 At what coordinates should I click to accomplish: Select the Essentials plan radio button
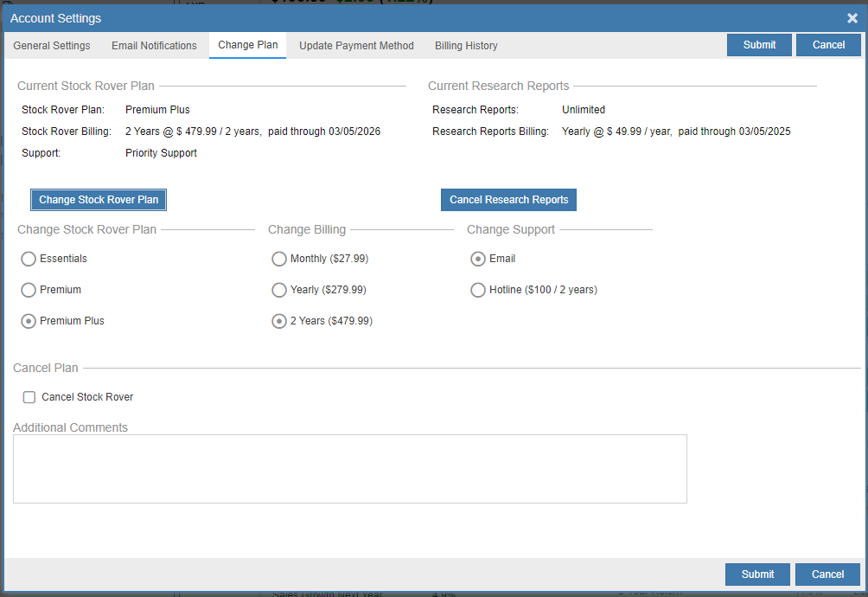point(29,259)
